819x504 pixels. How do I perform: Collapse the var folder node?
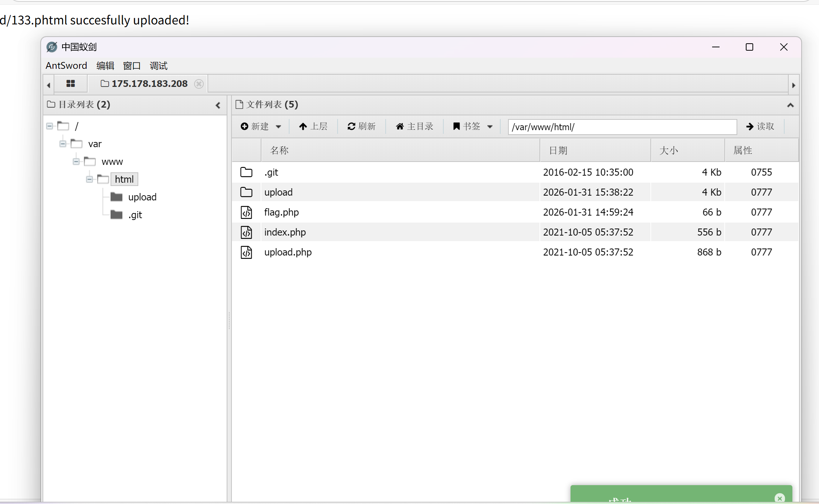click(x=63, y=144)
